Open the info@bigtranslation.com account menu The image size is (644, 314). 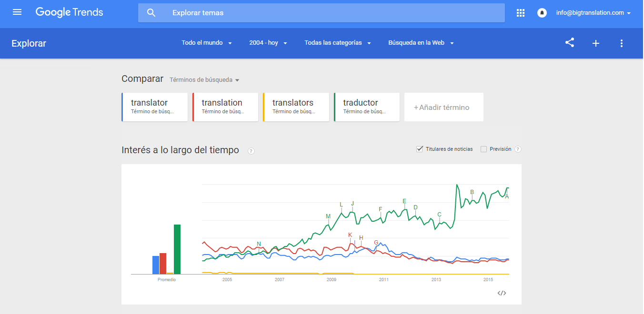pos(594,13)
